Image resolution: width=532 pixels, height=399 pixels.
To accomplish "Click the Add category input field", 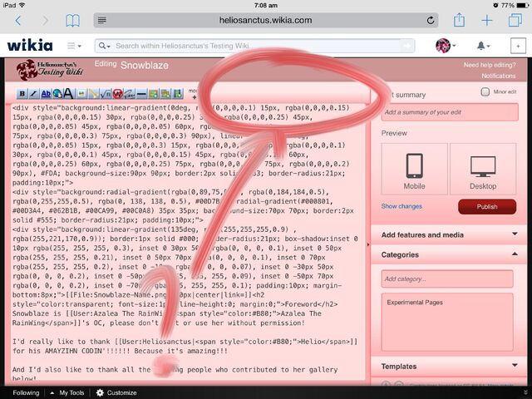I will pyautogui.click(x=447, y=279).
